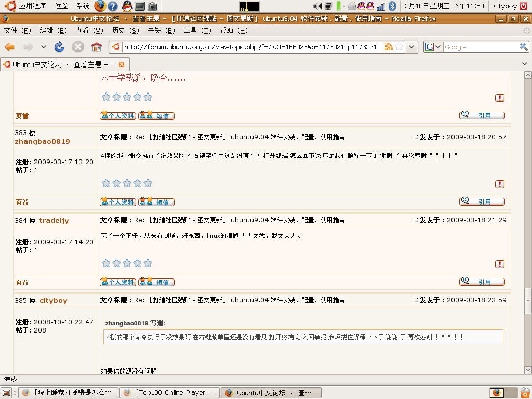Open the 系统 panel menu

83,6
